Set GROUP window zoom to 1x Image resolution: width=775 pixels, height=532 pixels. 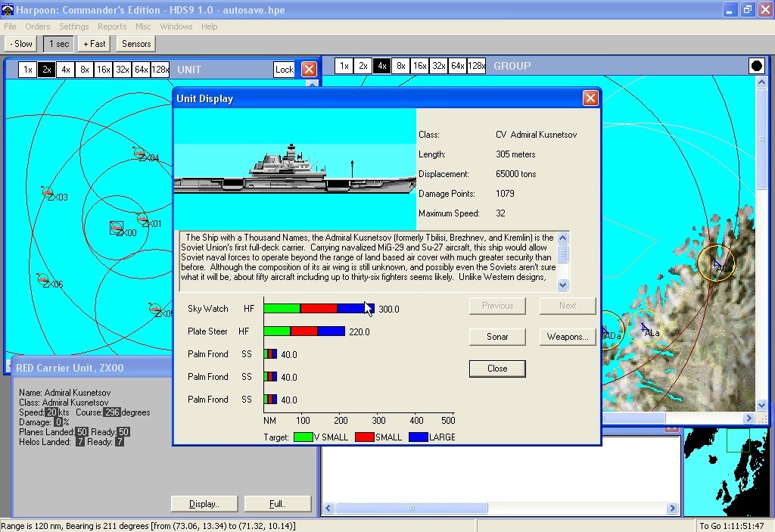[x=344, y=66]
